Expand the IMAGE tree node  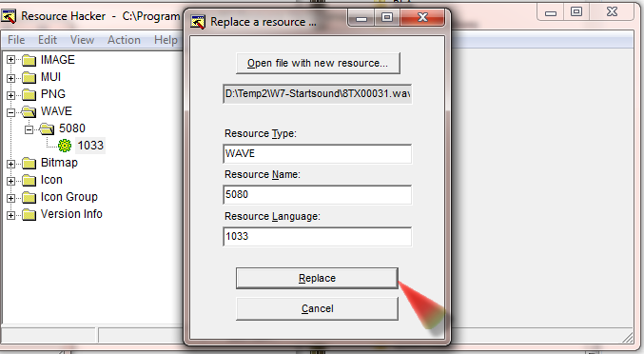coord(10,60)
